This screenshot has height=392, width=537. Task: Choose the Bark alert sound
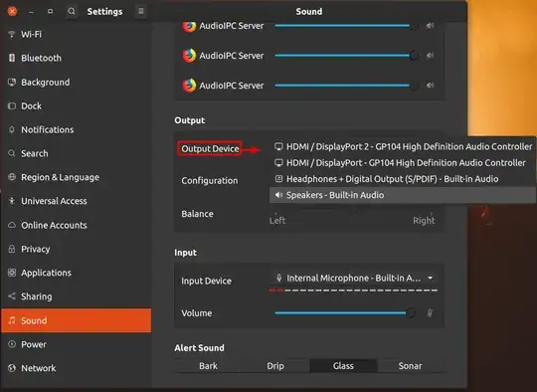208,366
